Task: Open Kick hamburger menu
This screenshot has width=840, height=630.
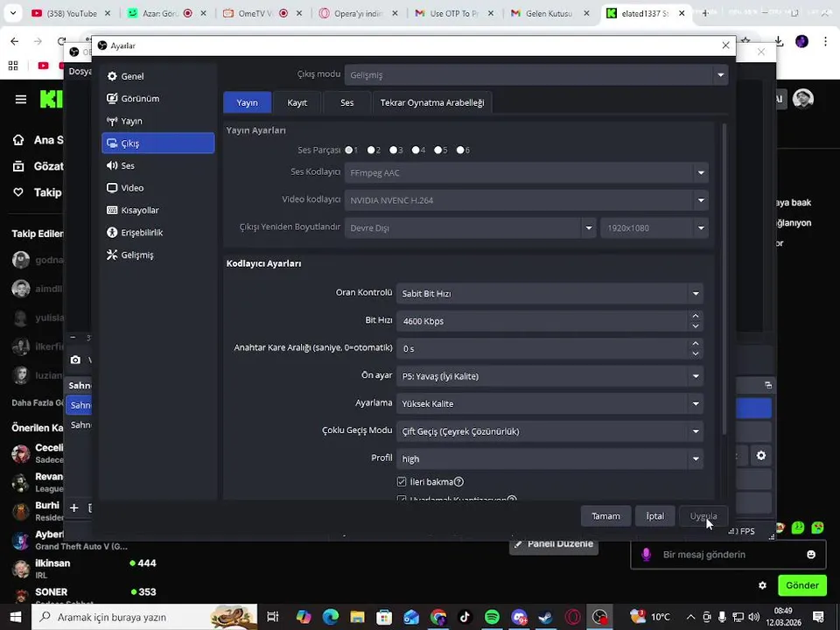Action: [21, 99]
